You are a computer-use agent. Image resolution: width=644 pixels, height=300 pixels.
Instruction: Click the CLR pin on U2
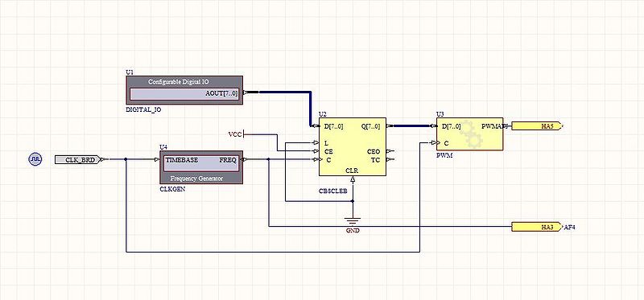coord(353,171)
